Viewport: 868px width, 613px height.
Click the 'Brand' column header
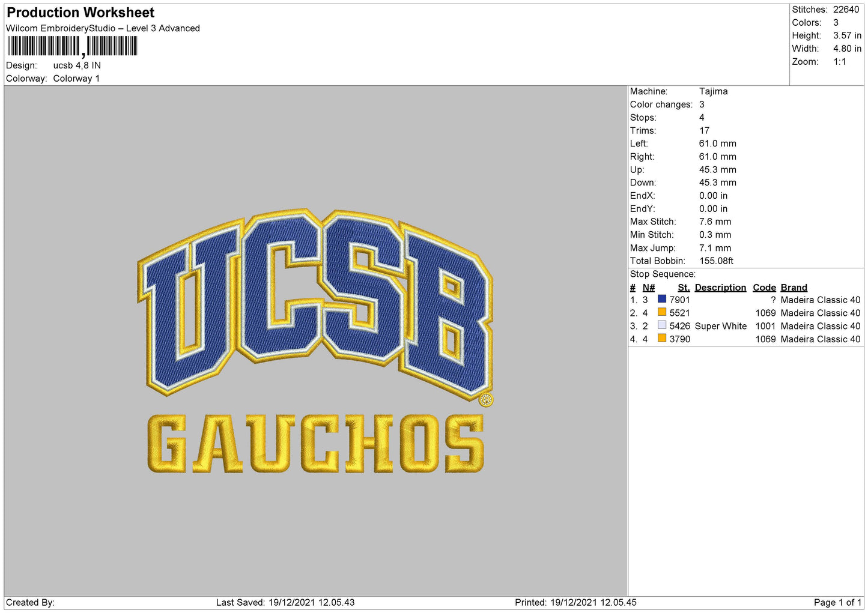[794, 288]
